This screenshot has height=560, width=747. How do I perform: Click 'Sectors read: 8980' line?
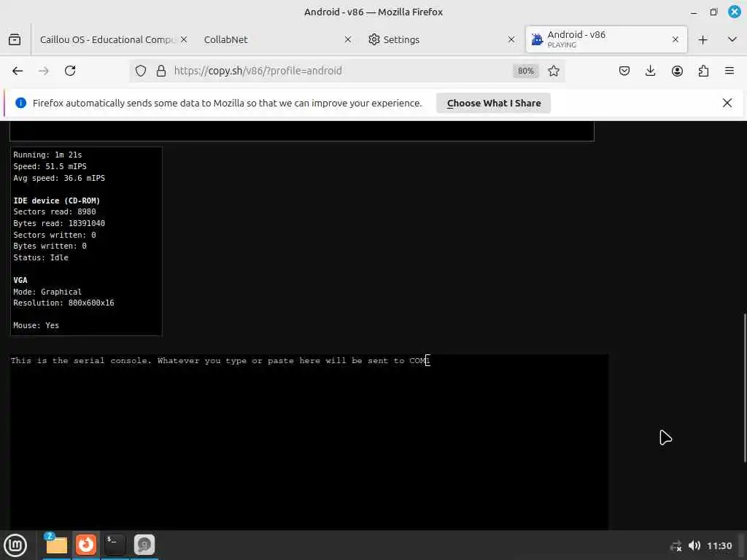point(54,211)
